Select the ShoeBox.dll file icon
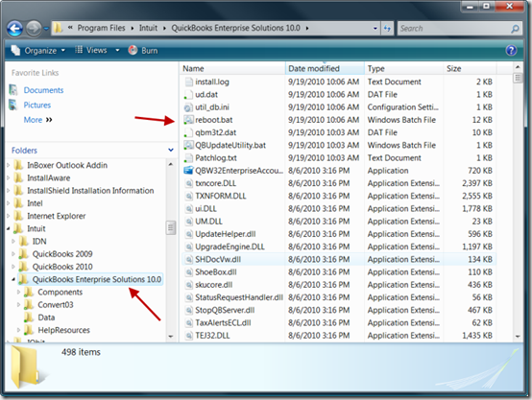This screenshot has height=400, width=532. 188,272
